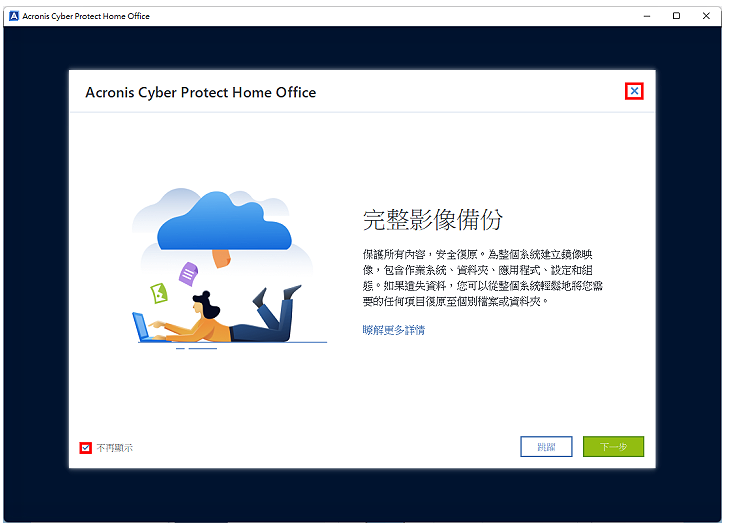
Task: Click the Acronis logo icon in title bar
Action: (14, 16)
